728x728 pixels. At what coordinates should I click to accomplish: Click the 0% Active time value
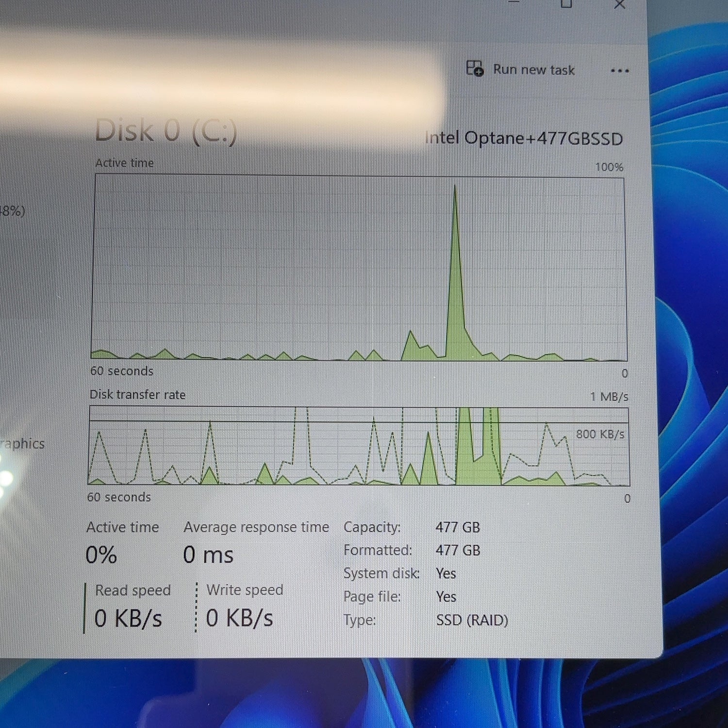(101, 555)
